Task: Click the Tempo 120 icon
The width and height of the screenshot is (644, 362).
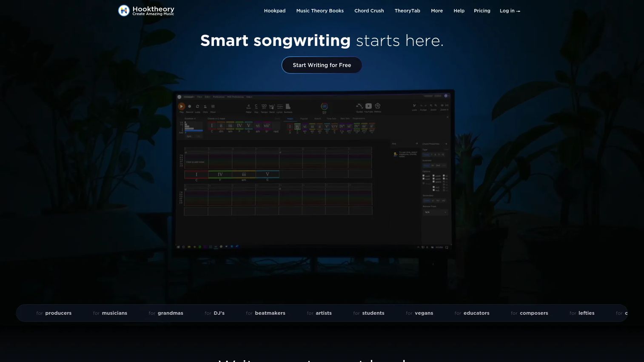Action: coord(264,106)
